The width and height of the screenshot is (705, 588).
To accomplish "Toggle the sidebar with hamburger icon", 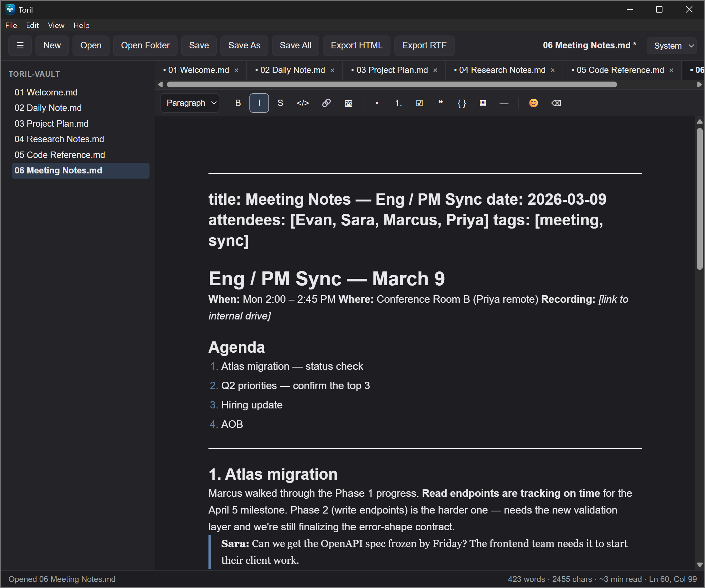I will tap(20, 45).
